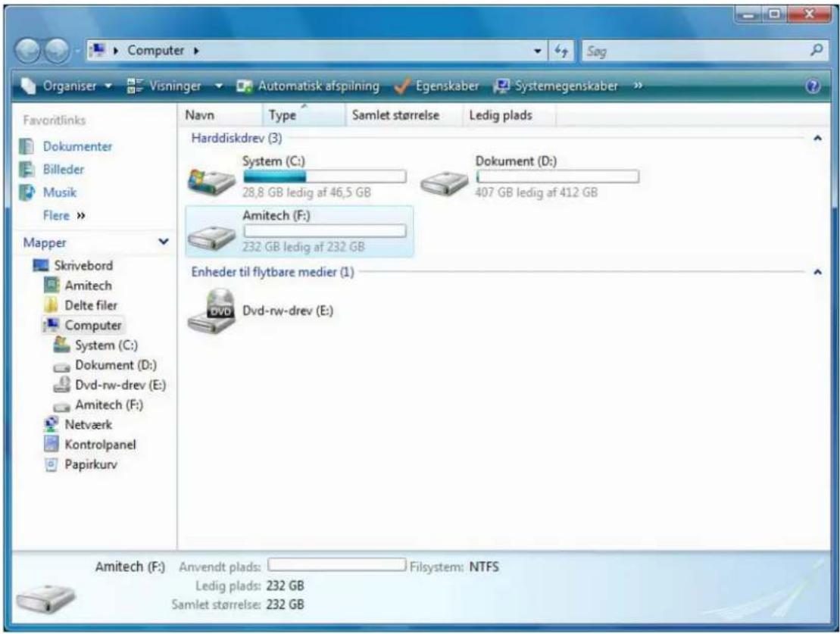The height and width of the screenshot is (634, 840).
Task: Click the Forward navigation arrow button
Action: pyautogui.click(x=57, y=51)
